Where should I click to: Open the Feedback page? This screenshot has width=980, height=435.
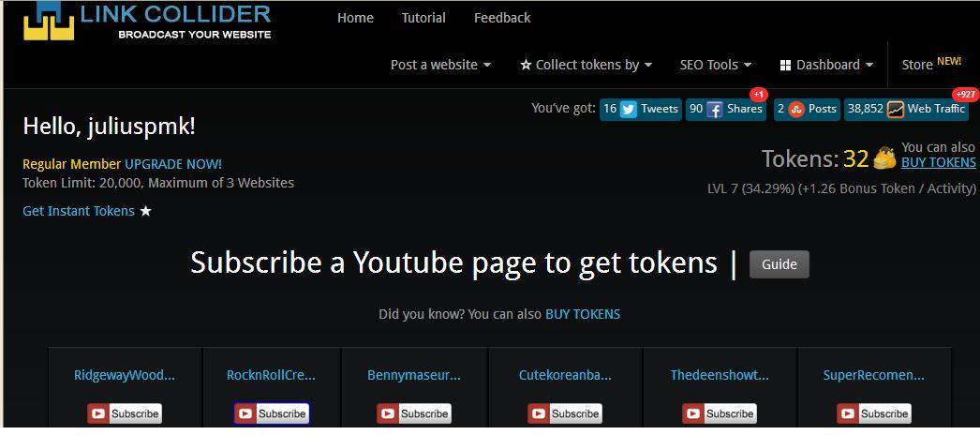502,18
